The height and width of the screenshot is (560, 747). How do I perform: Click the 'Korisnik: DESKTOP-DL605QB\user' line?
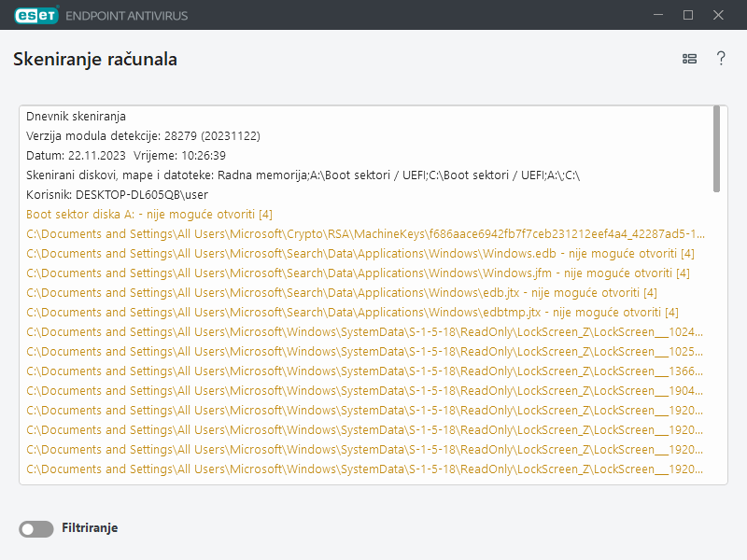pos(117,195)
